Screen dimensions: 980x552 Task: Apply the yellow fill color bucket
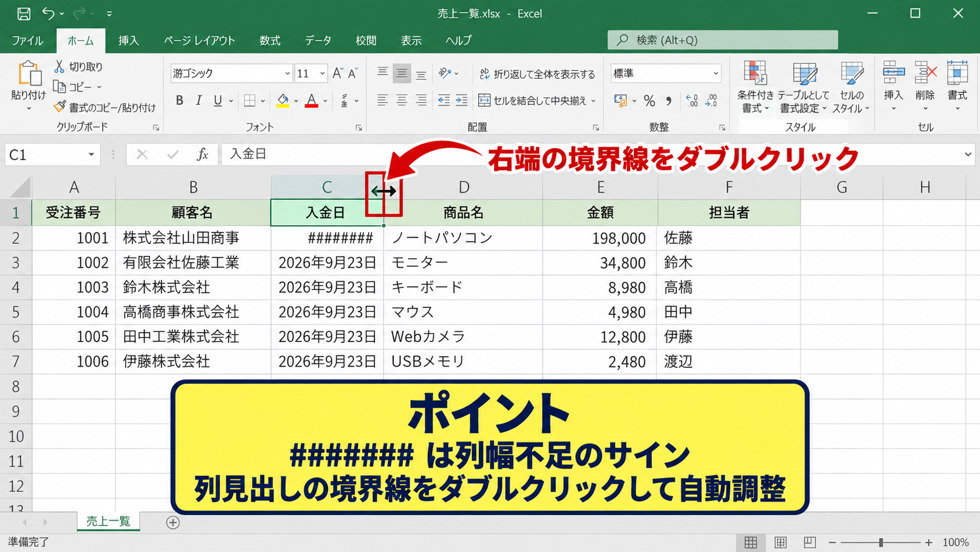coord(283,101)
